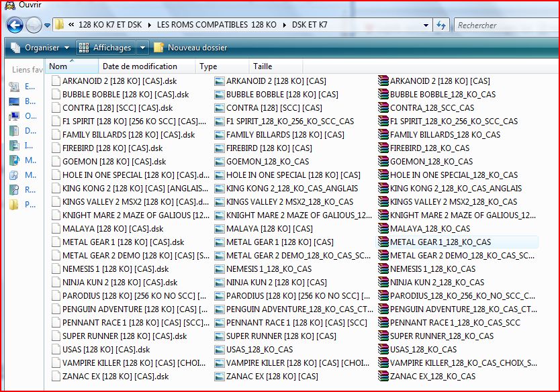Image resolution: width=560 pixels, height=392 pixels.
Task: Open favorite link starting with 'I...'
Action: click(x=22, y=146)
